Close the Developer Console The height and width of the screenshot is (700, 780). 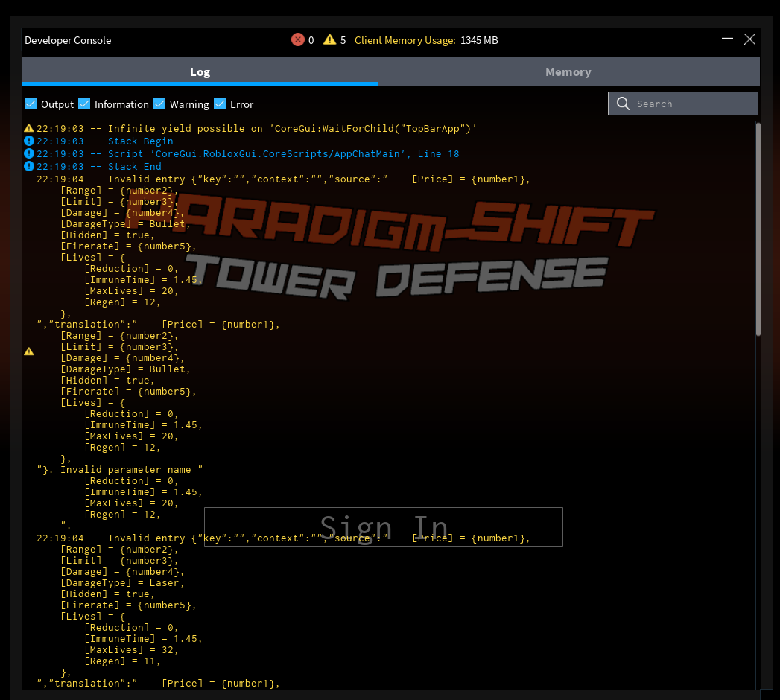click(x=749, y=39)
